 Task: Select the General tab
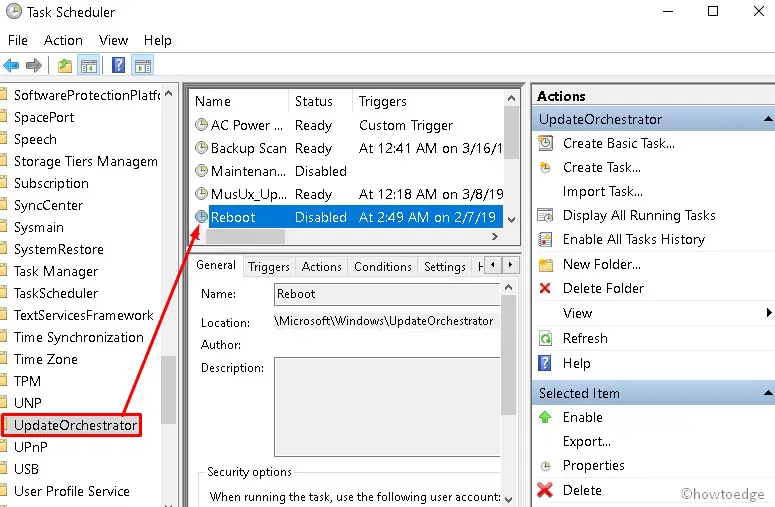click(x=215, y=265)
